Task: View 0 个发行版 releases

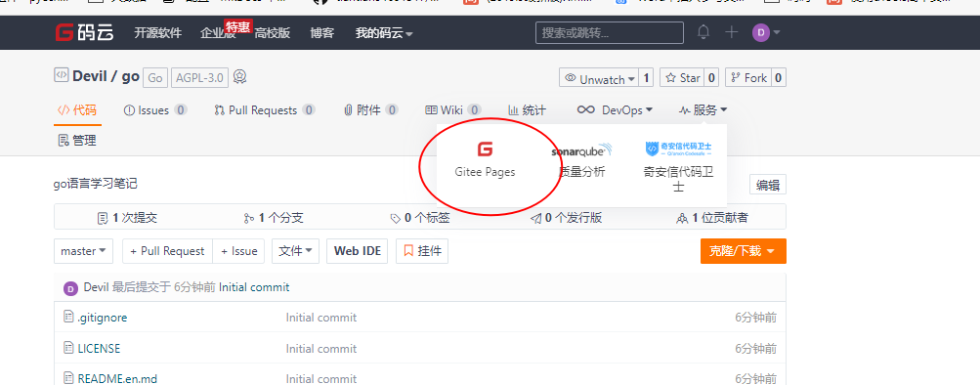Action: click(x=567, y=218)
